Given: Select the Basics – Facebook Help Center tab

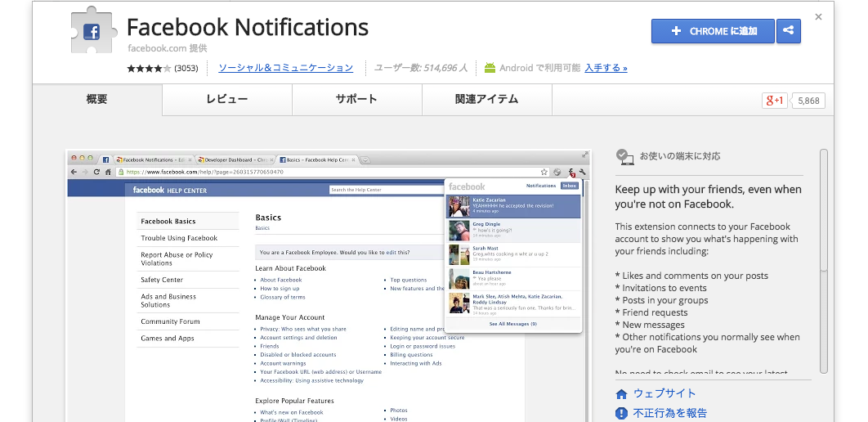Looking at the screenshot, I should click(x=316, y=160).
